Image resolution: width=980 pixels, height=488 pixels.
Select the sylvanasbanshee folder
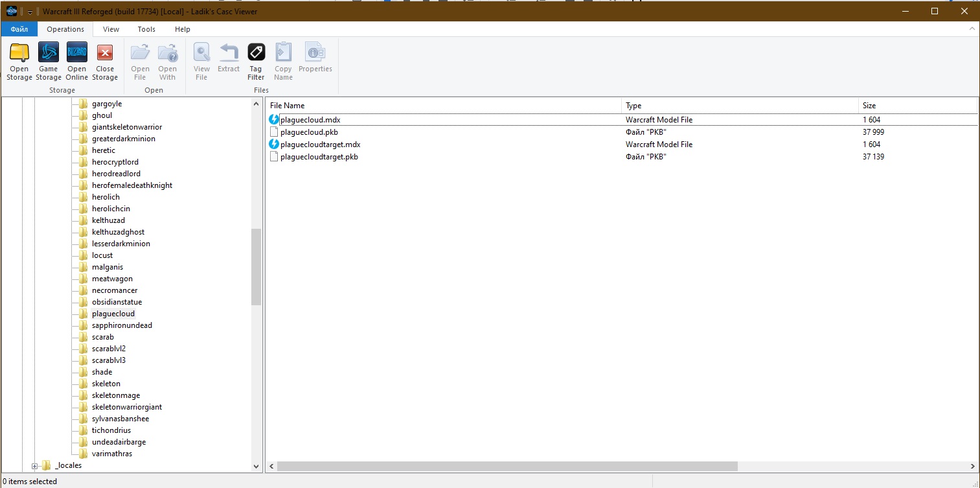pos(120,419)
